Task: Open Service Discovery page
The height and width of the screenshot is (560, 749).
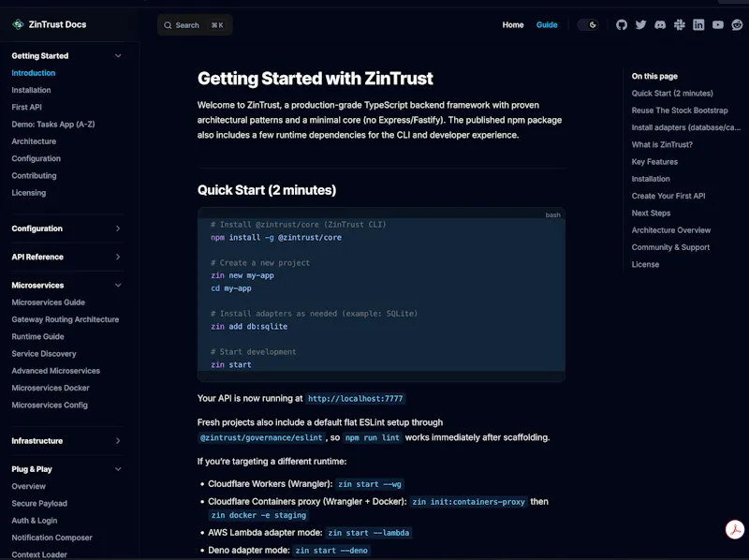Action: click(x=44, y=354)
